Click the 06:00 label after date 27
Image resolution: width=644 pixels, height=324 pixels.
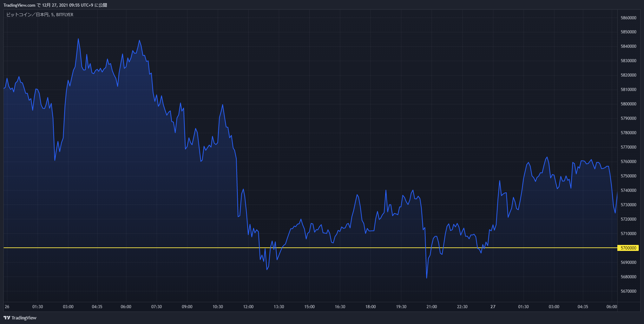coord(611,307)
